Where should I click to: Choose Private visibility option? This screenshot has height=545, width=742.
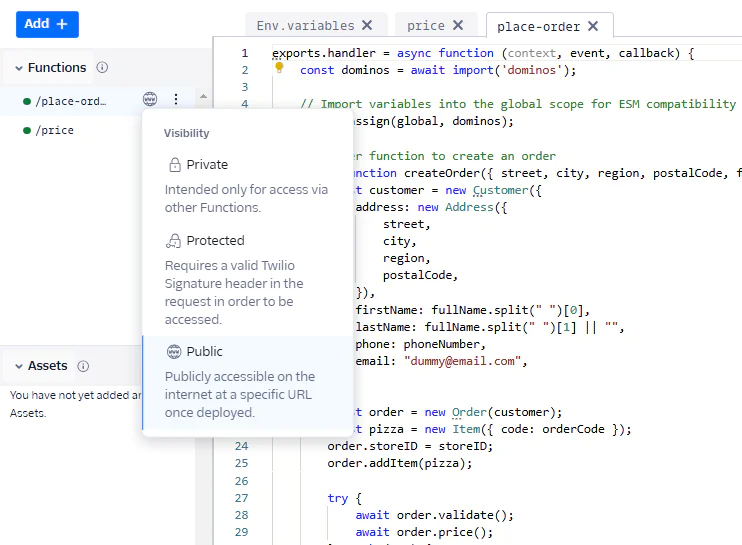[247, 185]
